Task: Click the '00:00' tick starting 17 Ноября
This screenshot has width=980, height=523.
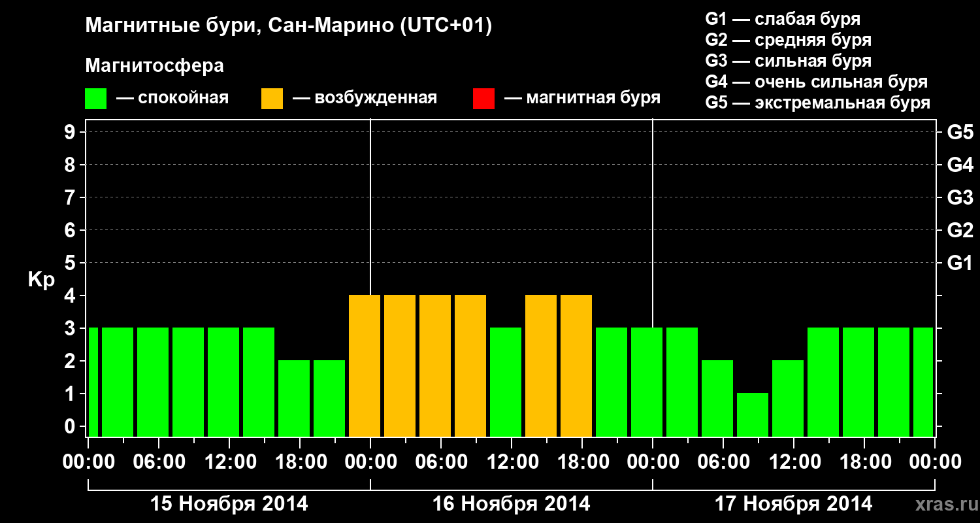Action: [653, 462]
